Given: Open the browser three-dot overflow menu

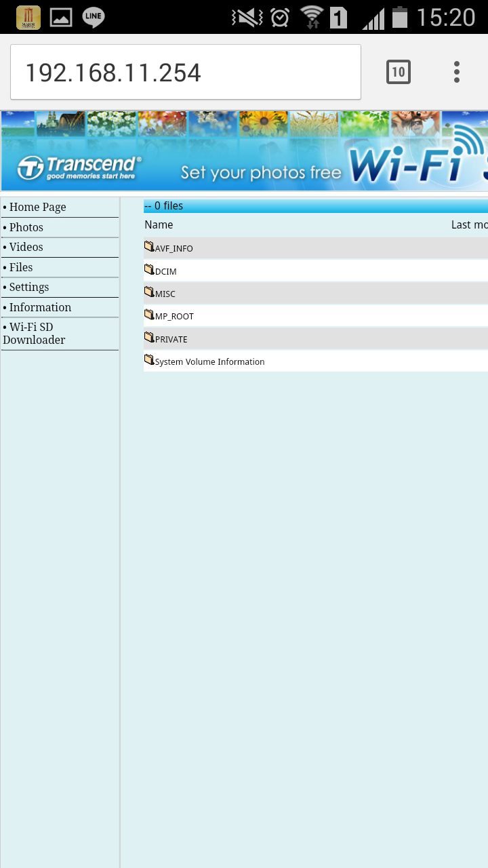Looking at the screenshot, I should [457, 72].
